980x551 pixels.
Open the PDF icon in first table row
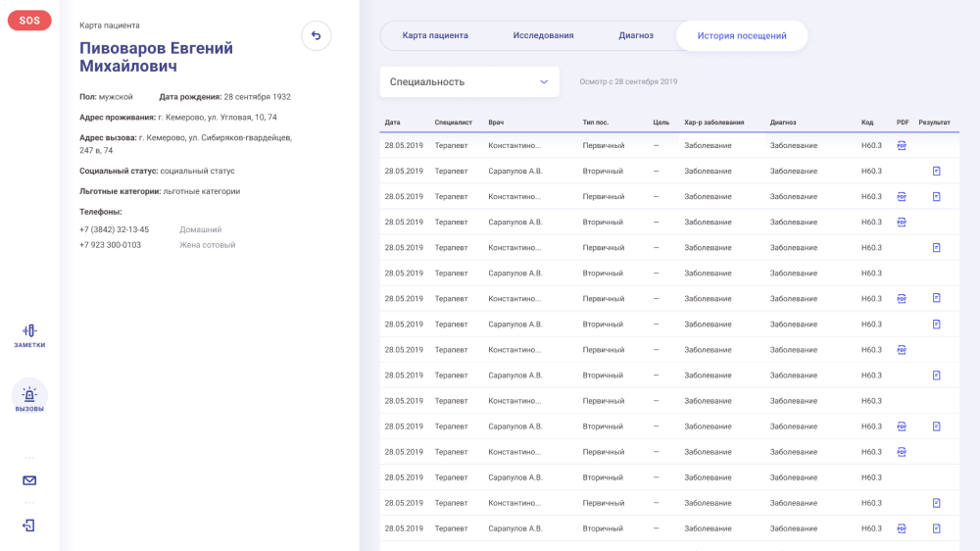902,145
